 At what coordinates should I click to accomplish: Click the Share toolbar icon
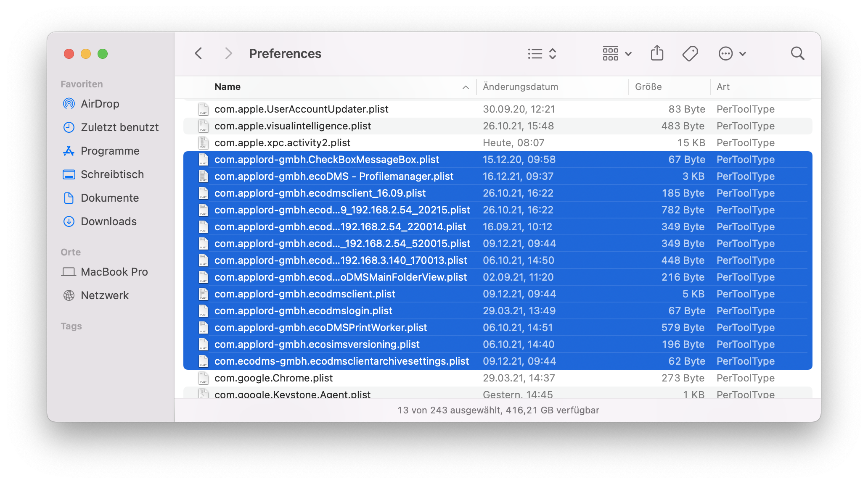pyautogui.click(x=657, y=53)
